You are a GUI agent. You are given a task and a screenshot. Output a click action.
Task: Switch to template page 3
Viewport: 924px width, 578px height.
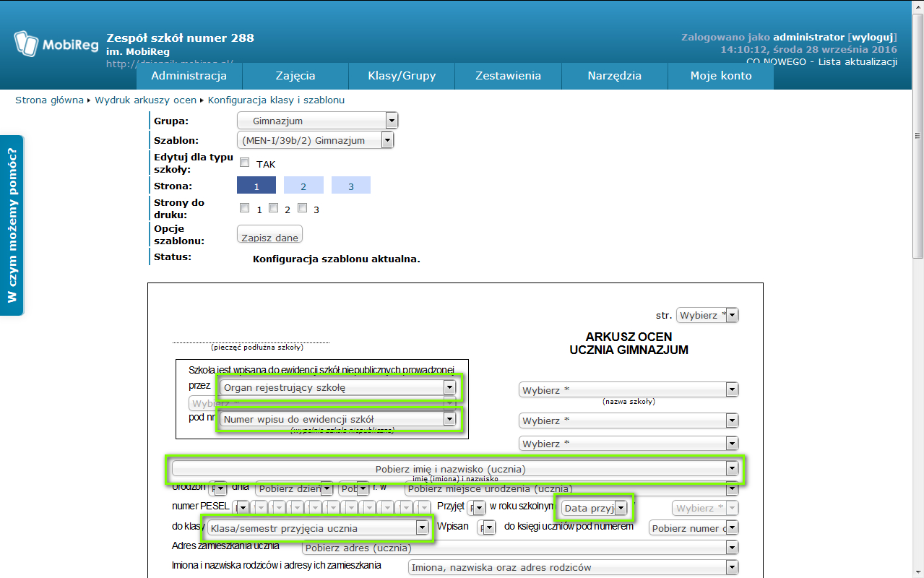point(351,186)
